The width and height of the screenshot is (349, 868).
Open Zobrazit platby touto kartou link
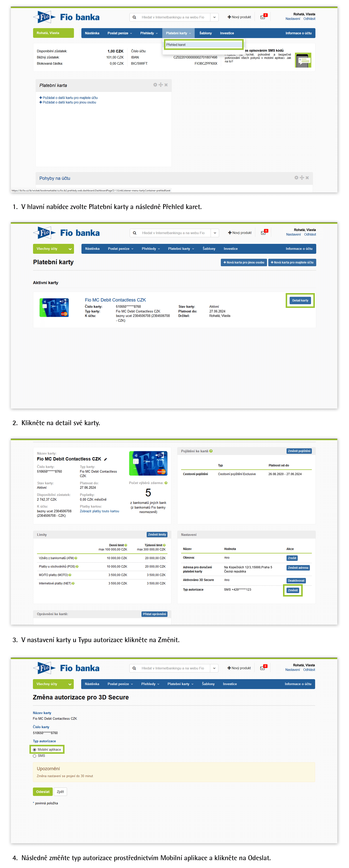[99, 511]
